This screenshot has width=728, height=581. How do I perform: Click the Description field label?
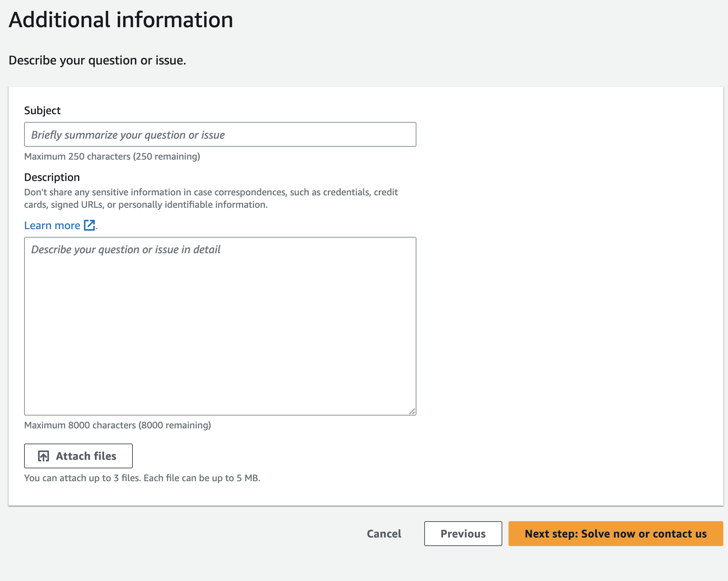pos(52,177)
